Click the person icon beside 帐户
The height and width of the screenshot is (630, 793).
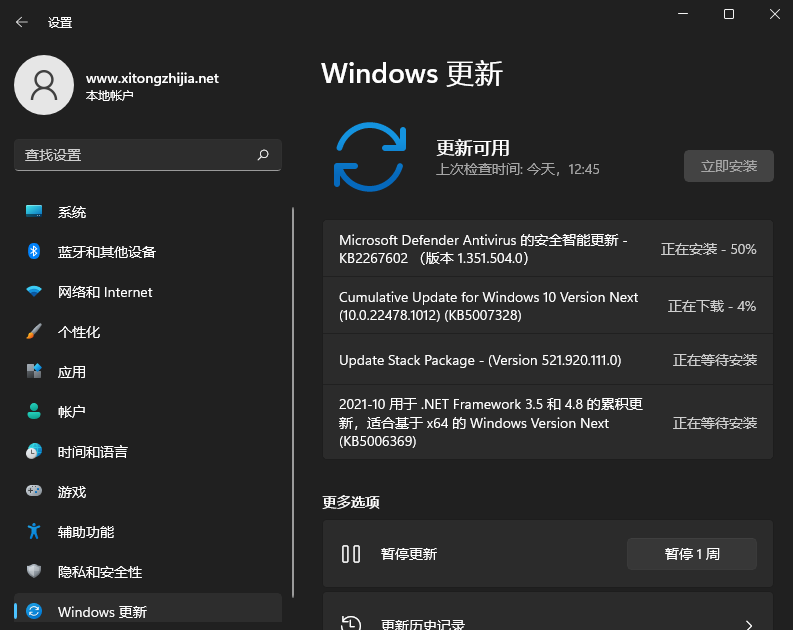[34, 411]
